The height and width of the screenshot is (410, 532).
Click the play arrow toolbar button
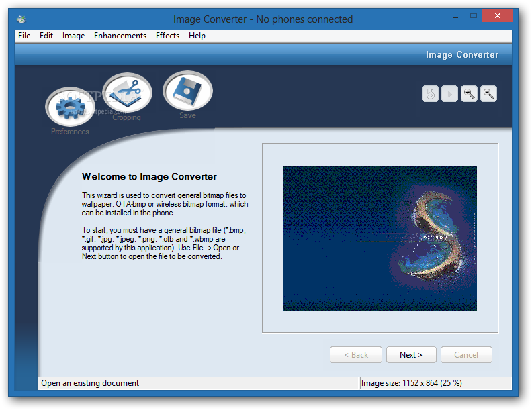[449, 93]
